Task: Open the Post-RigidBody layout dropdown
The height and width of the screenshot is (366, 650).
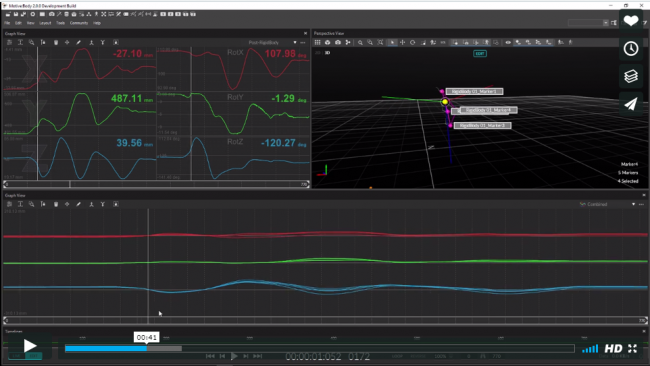Action: coord(272,42)
